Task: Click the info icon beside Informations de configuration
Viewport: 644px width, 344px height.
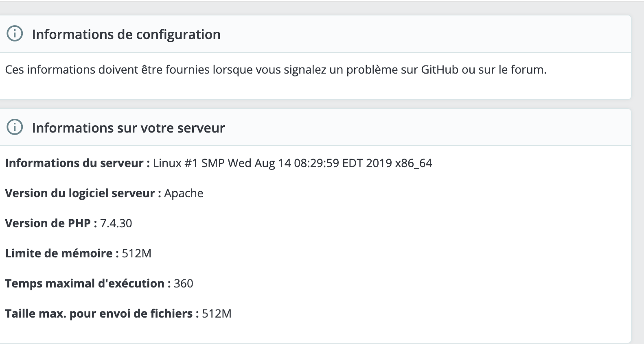Action: click(x=15, y=34)
